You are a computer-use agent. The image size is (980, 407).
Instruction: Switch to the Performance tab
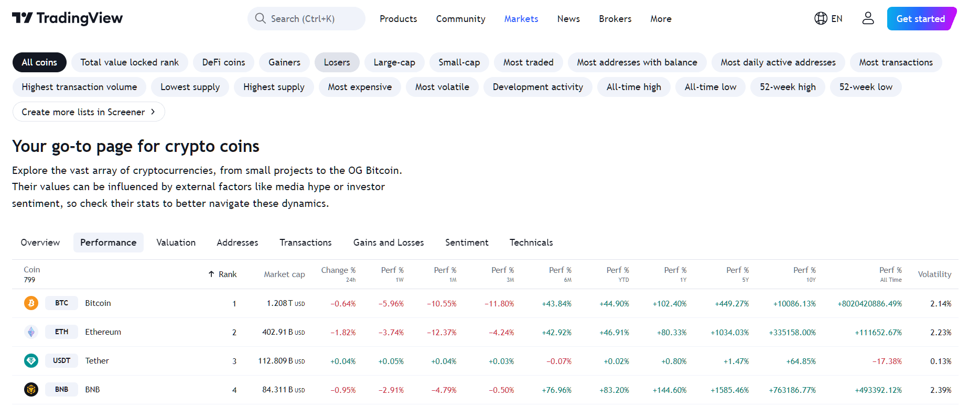pyautogui.click(x=108, y=243)
